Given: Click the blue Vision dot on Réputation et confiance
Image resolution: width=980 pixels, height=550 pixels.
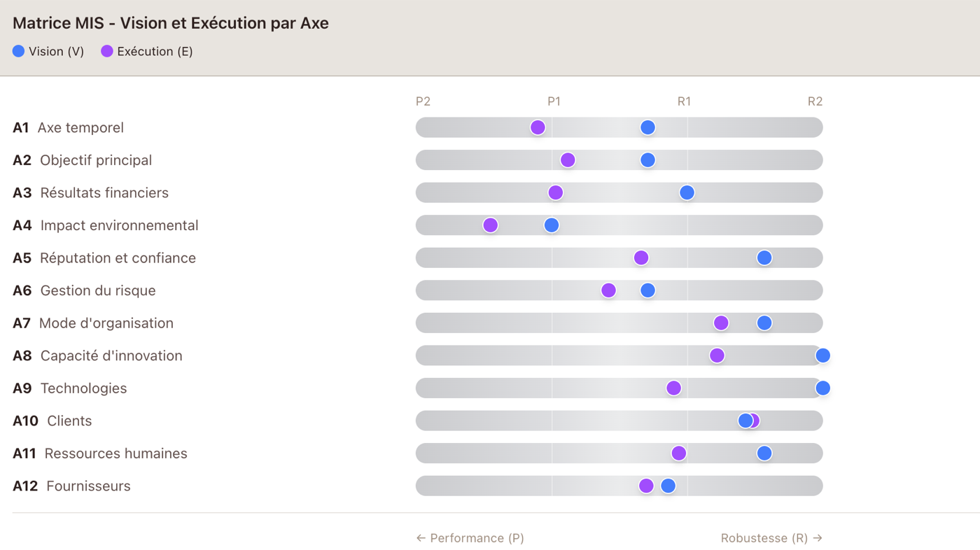Looking at the screenshot, I should (764, 258).
